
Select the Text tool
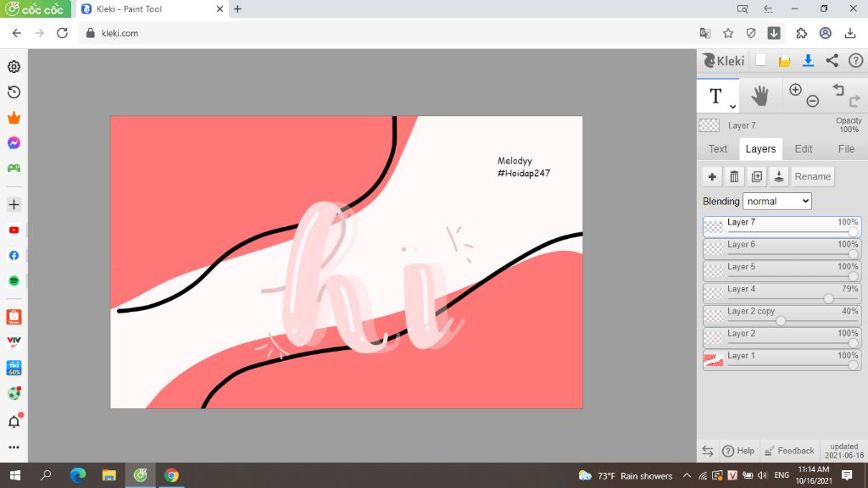click(715, 96)
